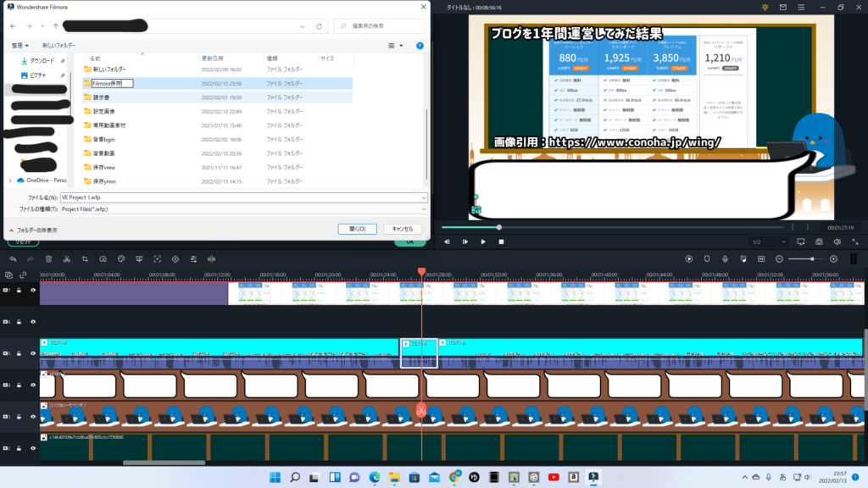Lock track 3 with its padlock
Image resolution: width=868 pixels, height=488 pixels.
coord(19,416)
